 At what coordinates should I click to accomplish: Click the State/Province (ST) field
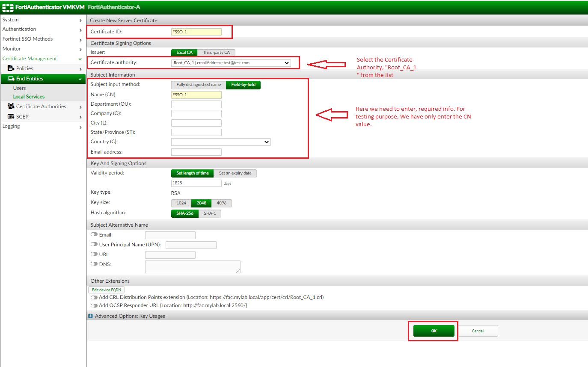click(196, 133)
